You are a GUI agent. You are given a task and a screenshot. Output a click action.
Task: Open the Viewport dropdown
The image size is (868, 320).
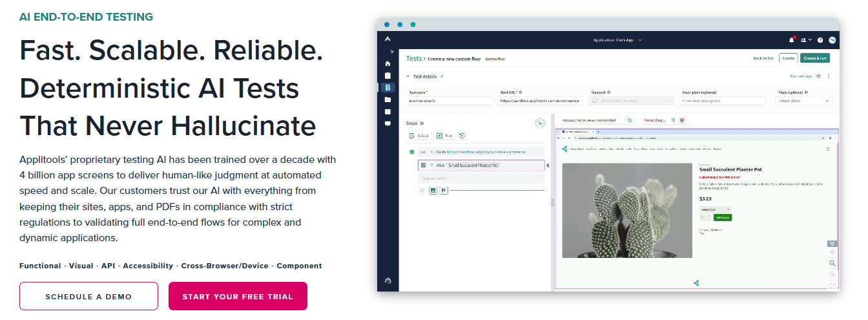click(632, 101)
